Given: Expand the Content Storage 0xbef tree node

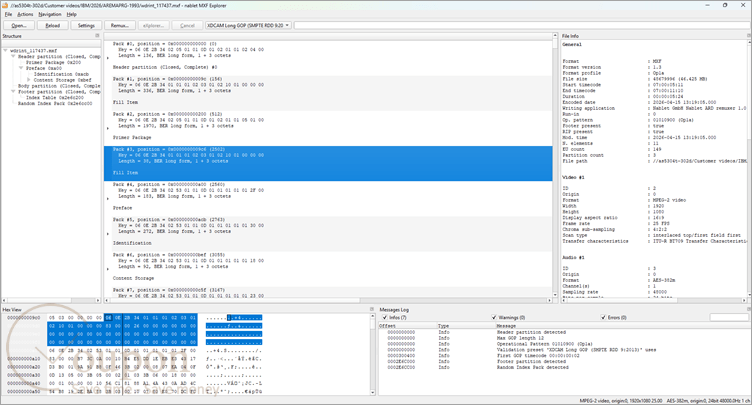Looking at the screenshot, I should [28, 80].
